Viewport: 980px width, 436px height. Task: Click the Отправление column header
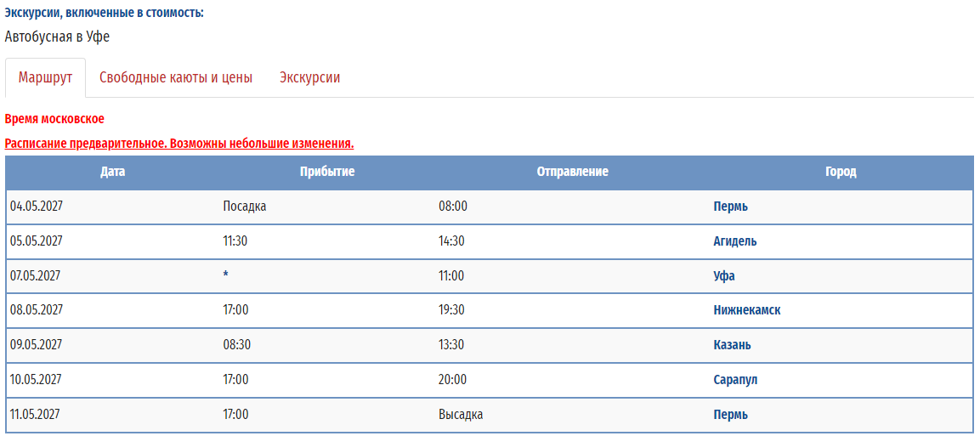point(573,173)
